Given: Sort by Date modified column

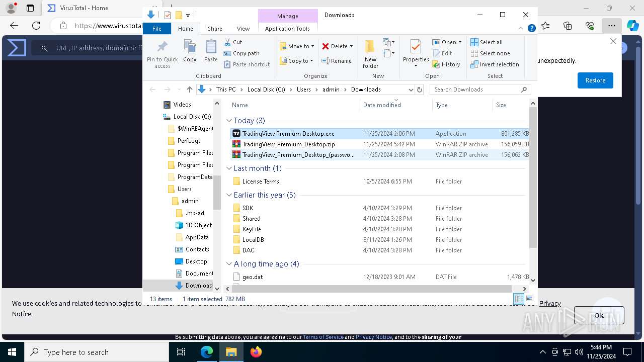Looking at the screenshot, I should (x=396, y=105).
